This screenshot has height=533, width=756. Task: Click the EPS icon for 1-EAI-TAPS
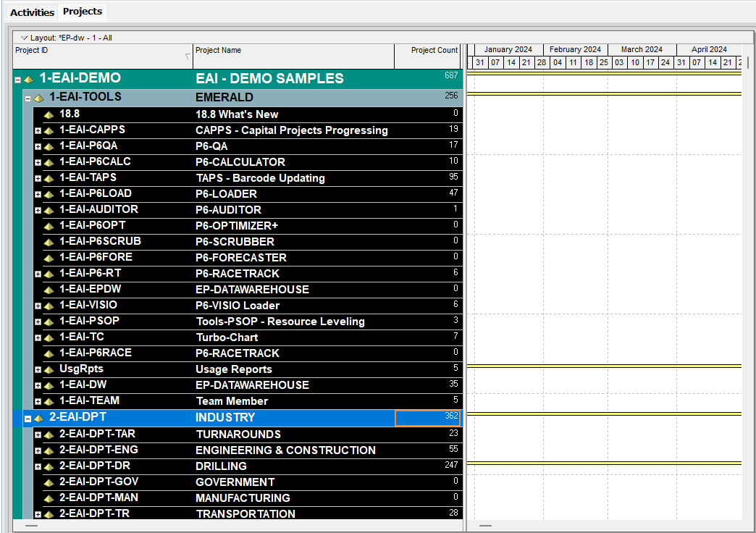click(49, 178)
